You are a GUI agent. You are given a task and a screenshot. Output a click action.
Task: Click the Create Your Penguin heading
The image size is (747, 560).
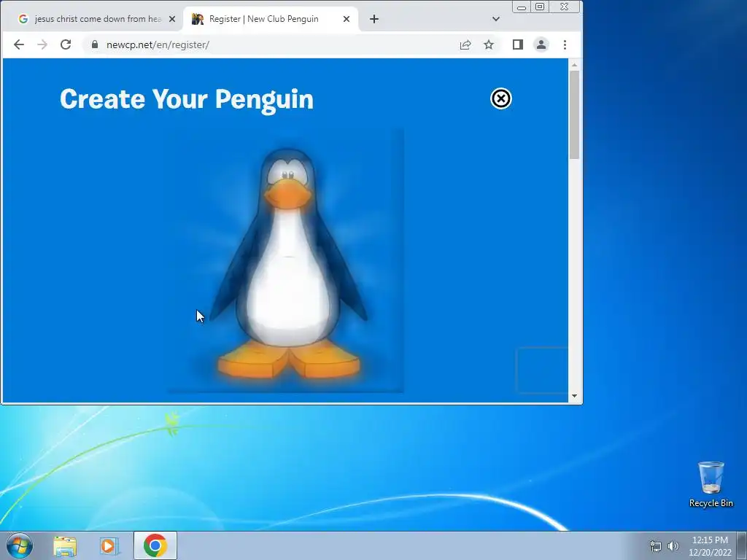point(187,100)
